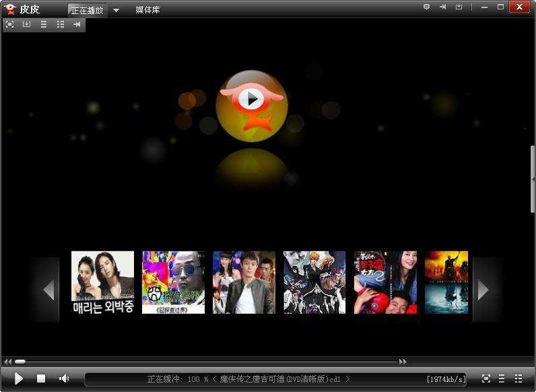The width and height of the screenshot is (536, 392).
Task: Click the chat message icon in title bar
Action: 426,7
